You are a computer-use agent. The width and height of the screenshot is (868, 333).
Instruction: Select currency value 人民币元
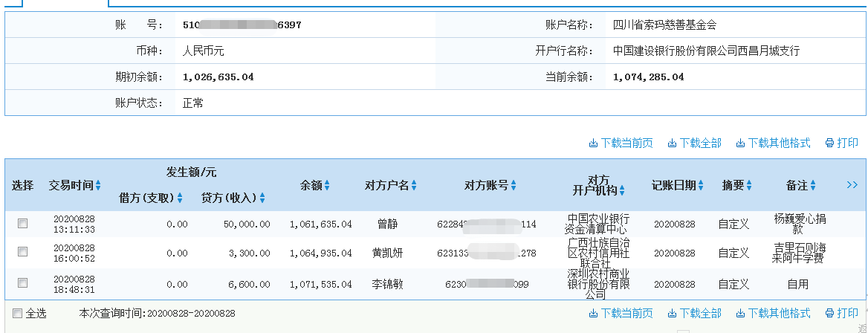click(203, 51)
